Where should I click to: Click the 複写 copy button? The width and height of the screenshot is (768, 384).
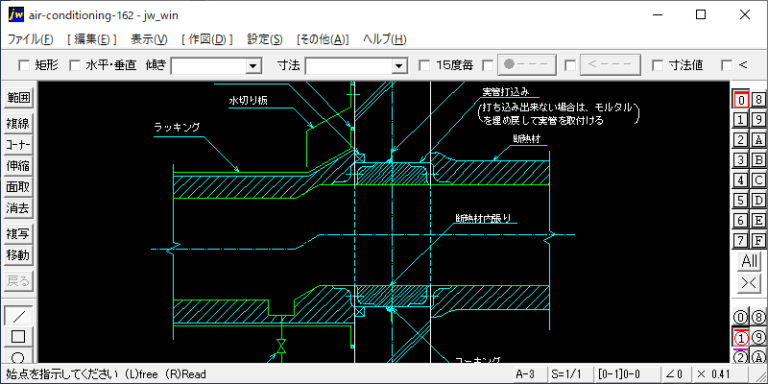pyautogui.click(x=18, y=234)
